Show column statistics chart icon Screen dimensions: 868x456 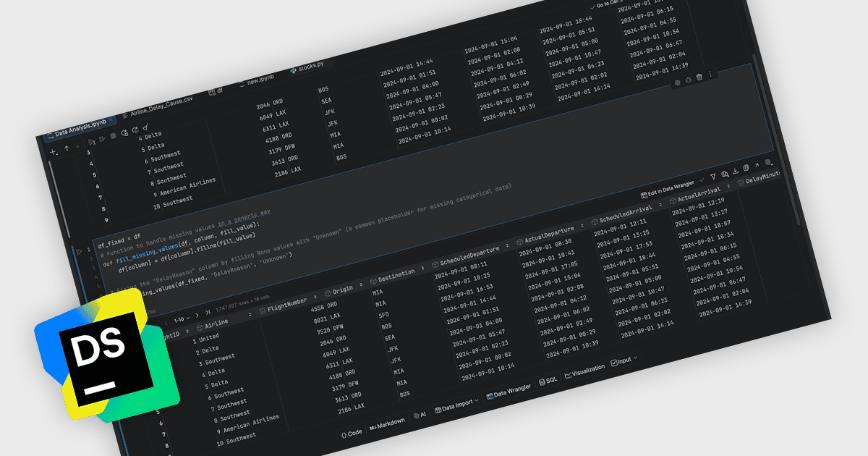[x=725, y=174]
